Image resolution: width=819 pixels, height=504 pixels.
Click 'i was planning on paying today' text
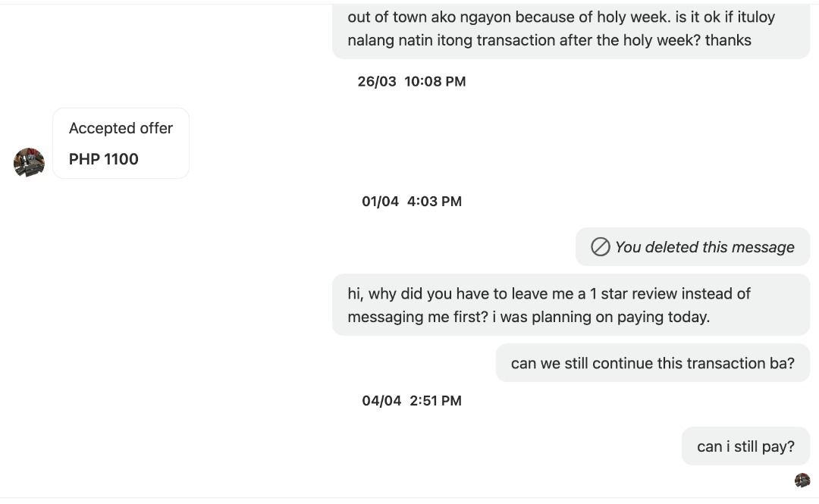(x=601, y=317)
